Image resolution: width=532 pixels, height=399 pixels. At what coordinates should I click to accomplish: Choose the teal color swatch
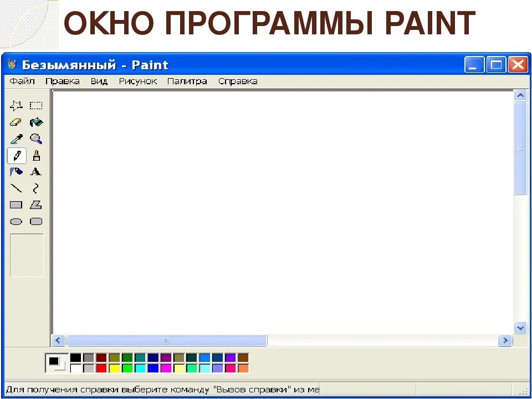pyautogui.click(x=140, y=357)
